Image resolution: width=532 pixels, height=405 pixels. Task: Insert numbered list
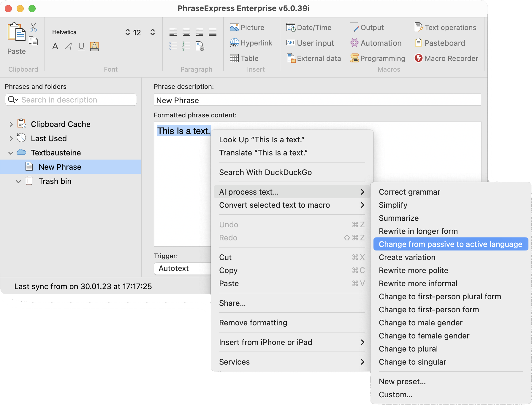click(186, 46)
